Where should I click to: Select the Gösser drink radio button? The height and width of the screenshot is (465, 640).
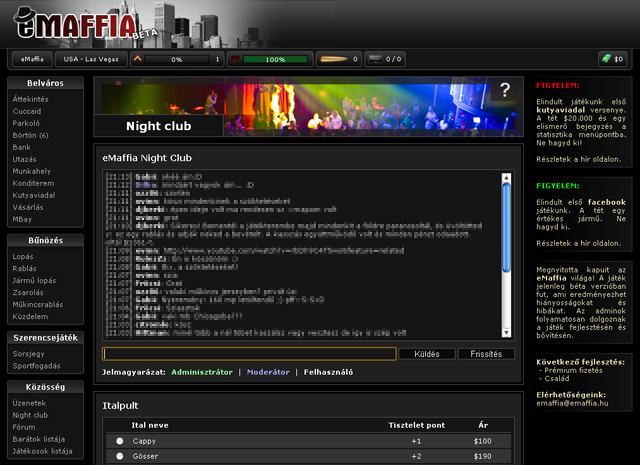pos(120,456)
